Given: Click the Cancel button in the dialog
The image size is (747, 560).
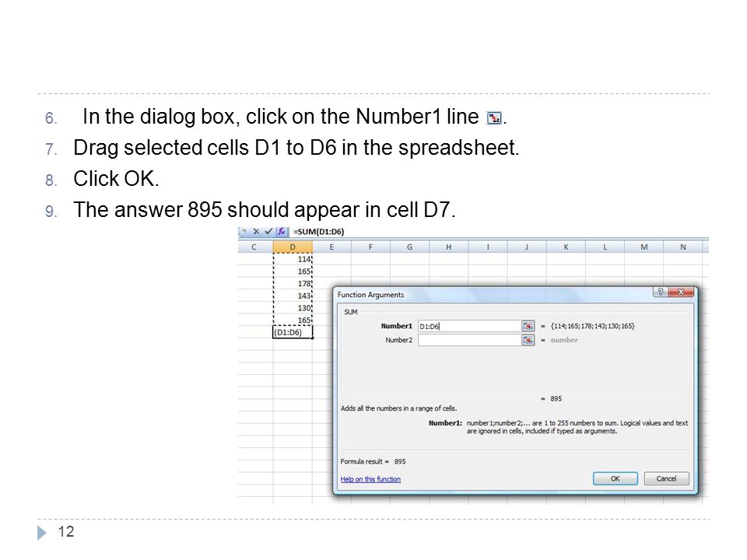Looking at the screenshot, I should click(x=666, y=478).
